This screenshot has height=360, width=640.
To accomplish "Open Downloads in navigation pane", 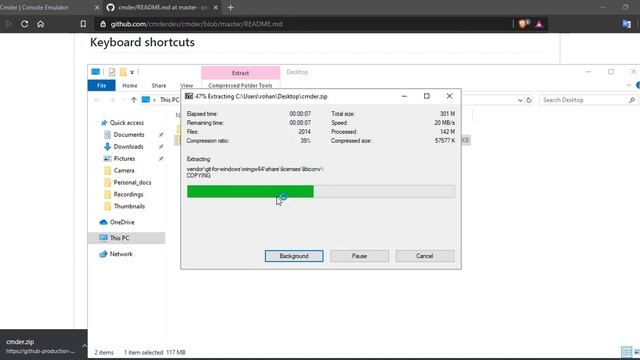I will tap(128, 147).
